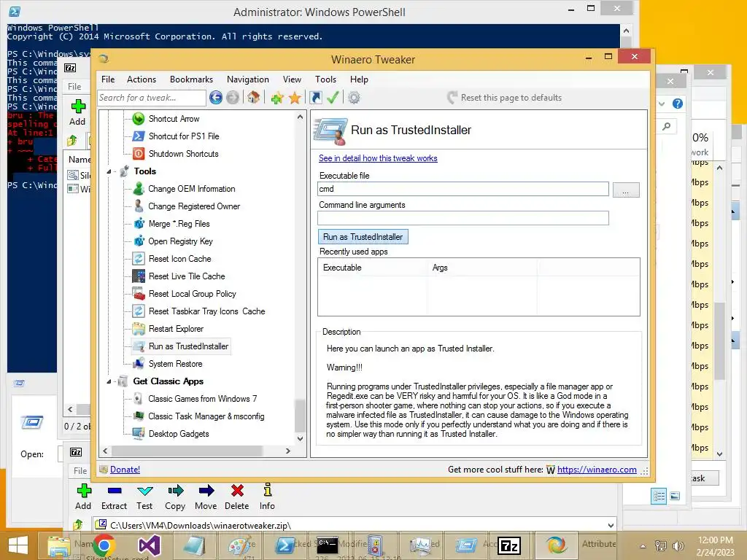This screenshot has width=747, height=560.
Task: Click the green Add plus icon in 7-Zip
Action: click(84, 490)
